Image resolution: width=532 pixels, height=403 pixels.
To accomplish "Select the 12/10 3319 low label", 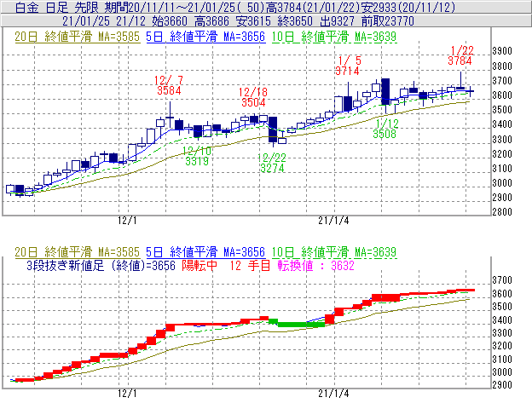I will click(x=197, y=156).
